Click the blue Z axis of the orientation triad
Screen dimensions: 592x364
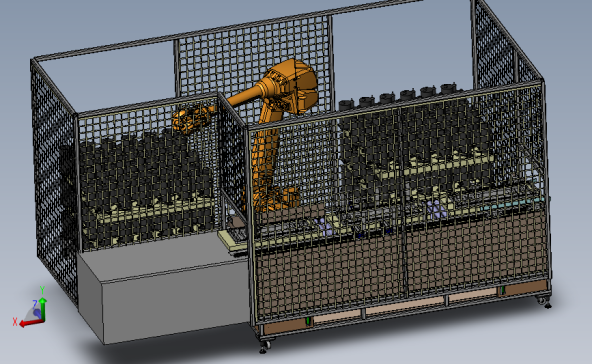coord(37,313)
